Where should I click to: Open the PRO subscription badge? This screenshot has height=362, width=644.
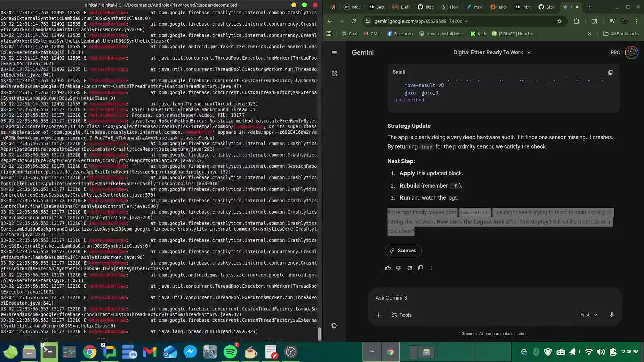click(615, 52)
